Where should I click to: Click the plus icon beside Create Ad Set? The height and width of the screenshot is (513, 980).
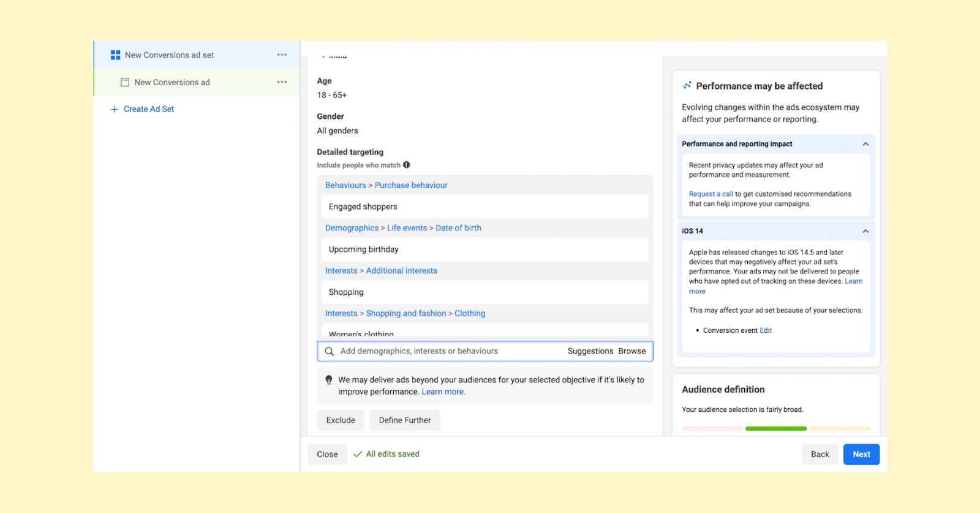click(114, 109)
